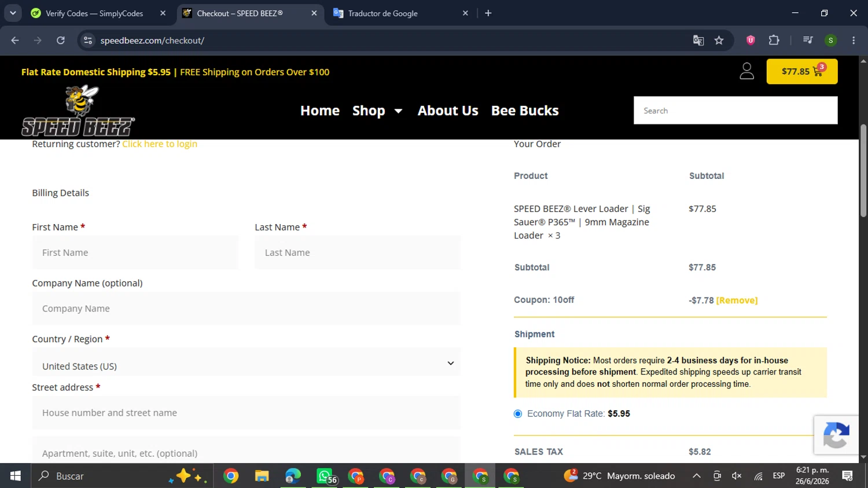Open the Chrome taskbar icon without profile badge
The image size is (868, 488).
coord(231,476)
